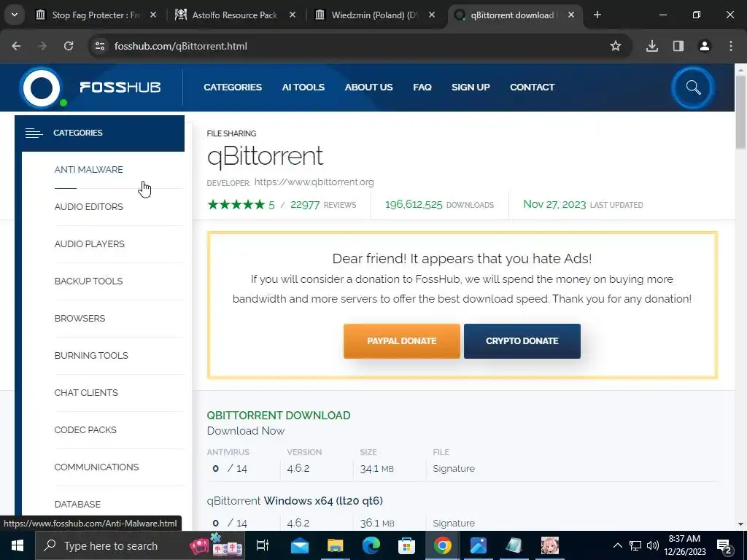The width and height of the screenshot is (747, 560).
Task: Open the site search magnifier icon
Action: click(x=693, y=87)
